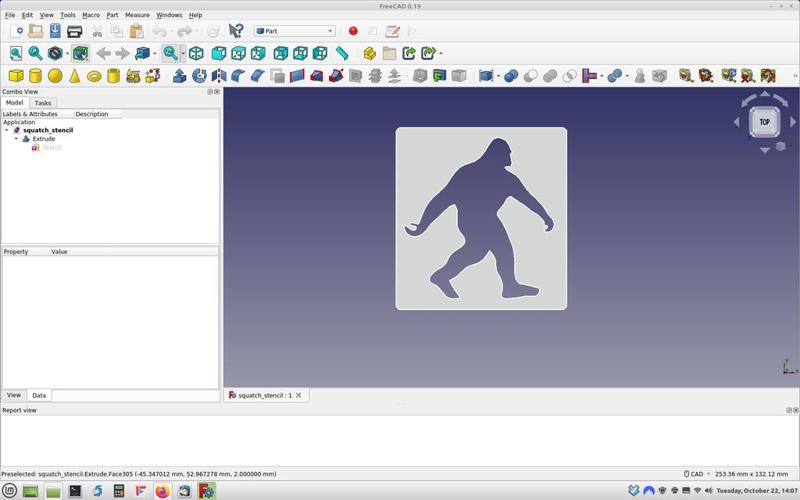Open the Edit menu
Viewport: 800px width, 500px height.
point(27,15)
